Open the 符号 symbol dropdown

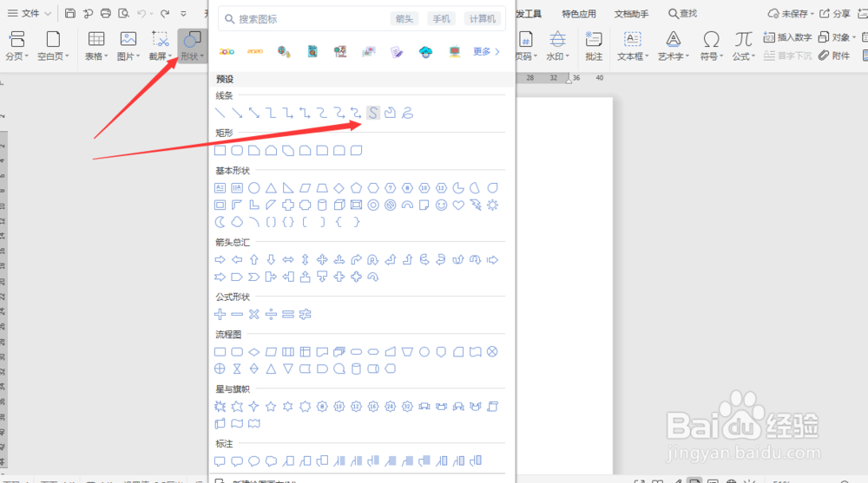[x=712, y=46]
